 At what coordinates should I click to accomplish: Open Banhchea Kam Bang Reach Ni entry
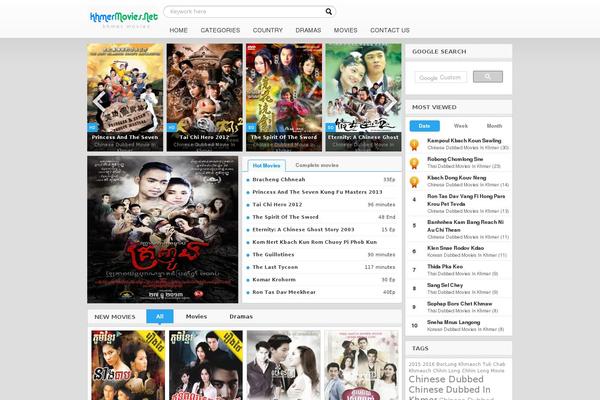click(x=465, y=226)
